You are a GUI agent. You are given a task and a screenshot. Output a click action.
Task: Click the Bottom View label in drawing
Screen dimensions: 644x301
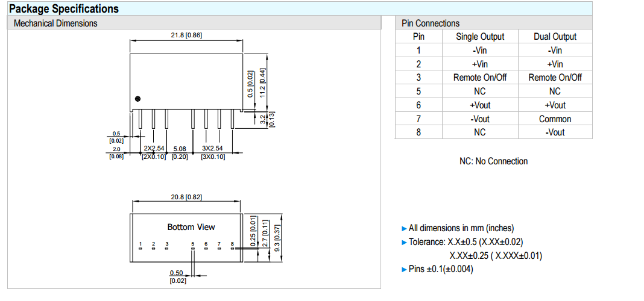tap(191, 227)
